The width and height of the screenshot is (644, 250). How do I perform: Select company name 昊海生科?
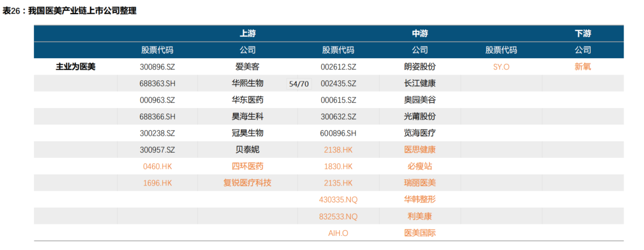click(248, 117)
